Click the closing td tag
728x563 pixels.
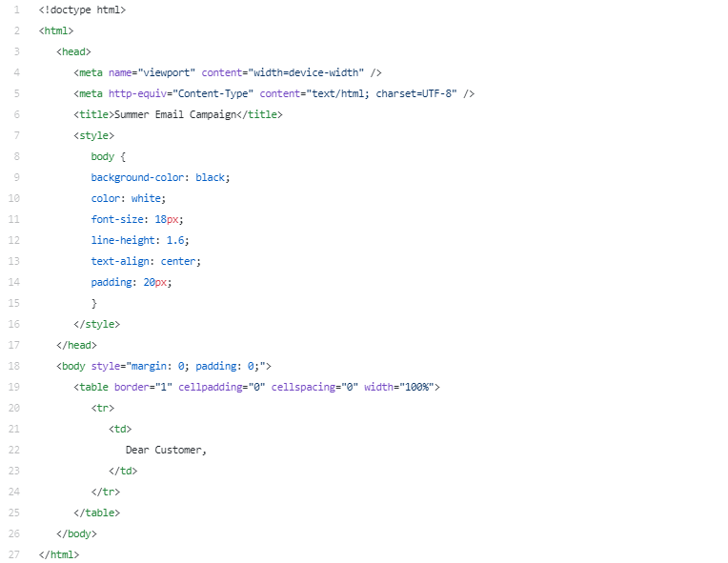(x=123, y=472)
